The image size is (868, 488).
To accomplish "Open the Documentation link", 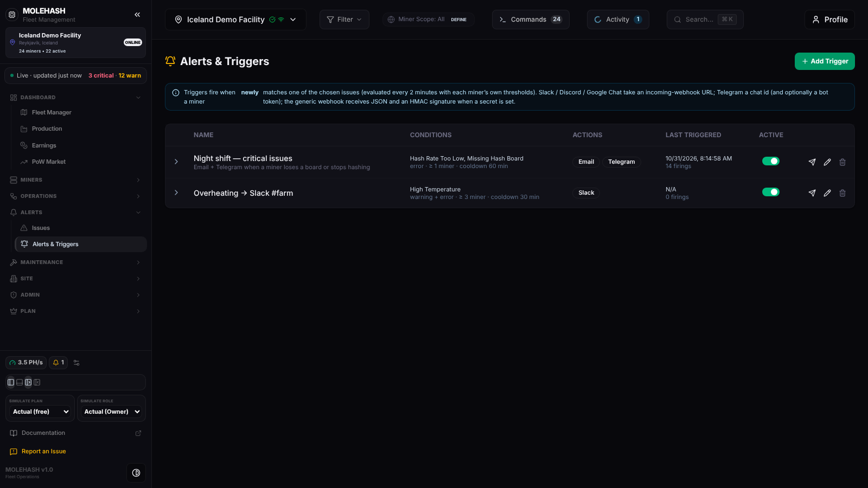I will point(75,433).
